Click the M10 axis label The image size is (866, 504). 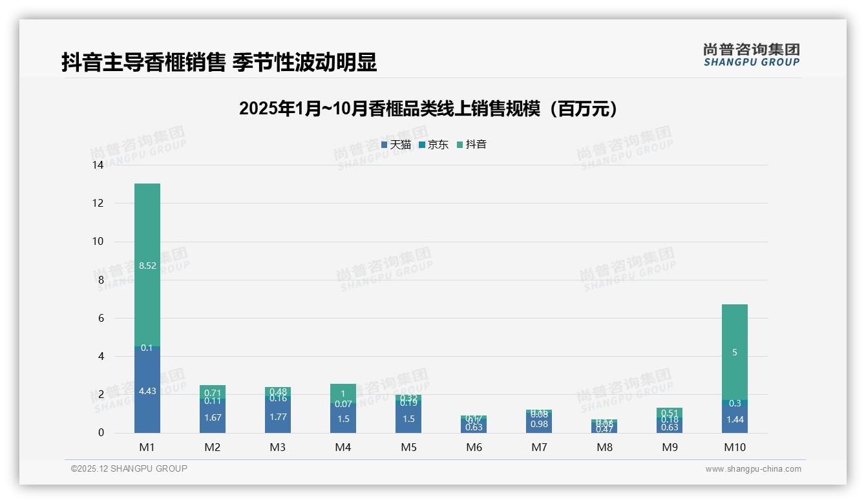[736, 446]
